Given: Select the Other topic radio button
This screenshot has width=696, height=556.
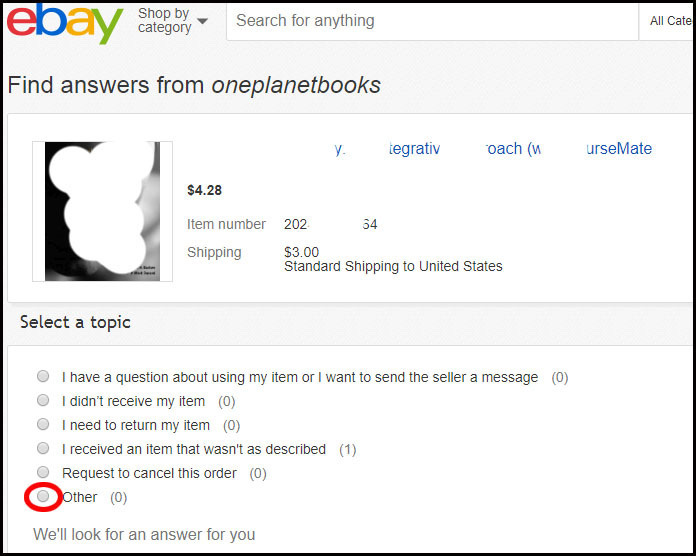Looking at the screenshot, I should [43, 496].
